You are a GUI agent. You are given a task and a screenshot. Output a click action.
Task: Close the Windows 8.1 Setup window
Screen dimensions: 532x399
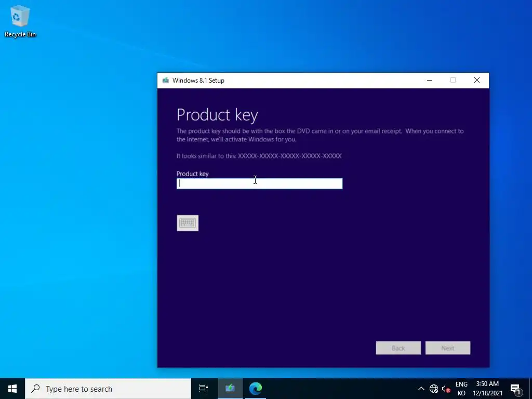pos(477,81)
